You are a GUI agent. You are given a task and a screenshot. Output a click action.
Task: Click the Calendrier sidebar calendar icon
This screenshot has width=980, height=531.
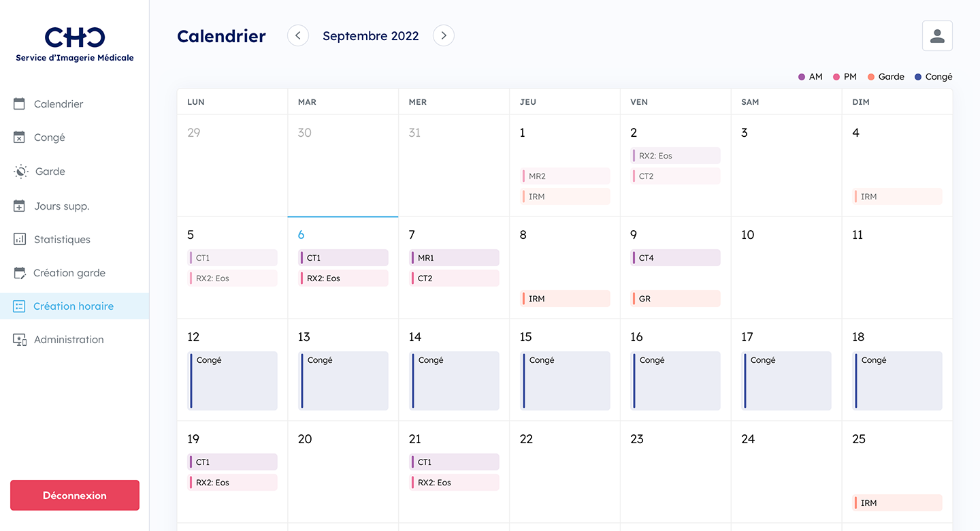[20, 104]
